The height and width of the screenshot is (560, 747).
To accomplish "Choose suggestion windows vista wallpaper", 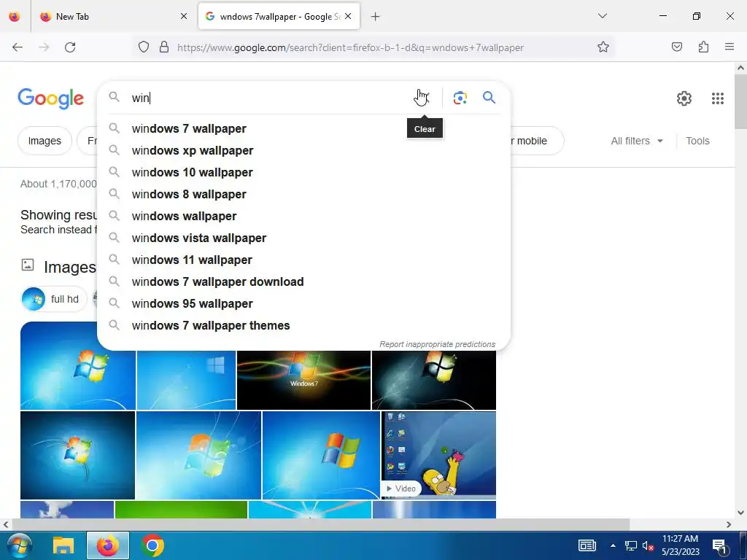I will [x=303, y=238].
